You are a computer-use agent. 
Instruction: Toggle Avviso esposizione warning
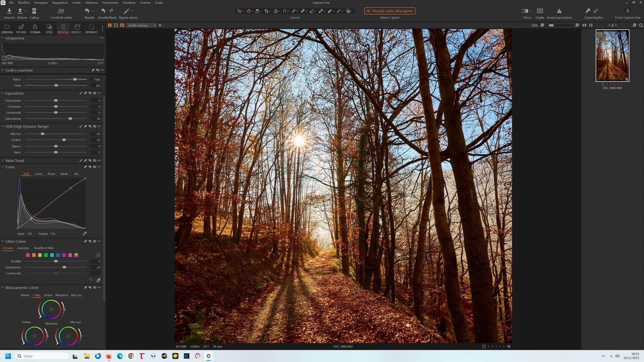tap(559, 11)
